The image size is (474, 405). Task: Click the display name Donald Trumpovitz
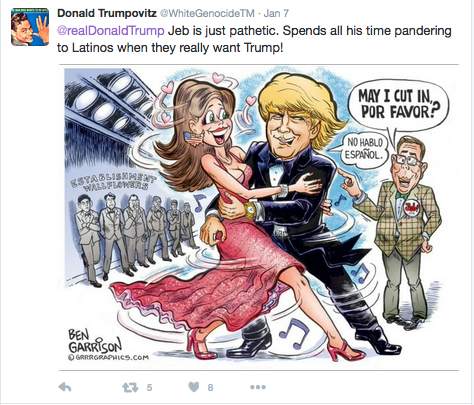[107, 13]
